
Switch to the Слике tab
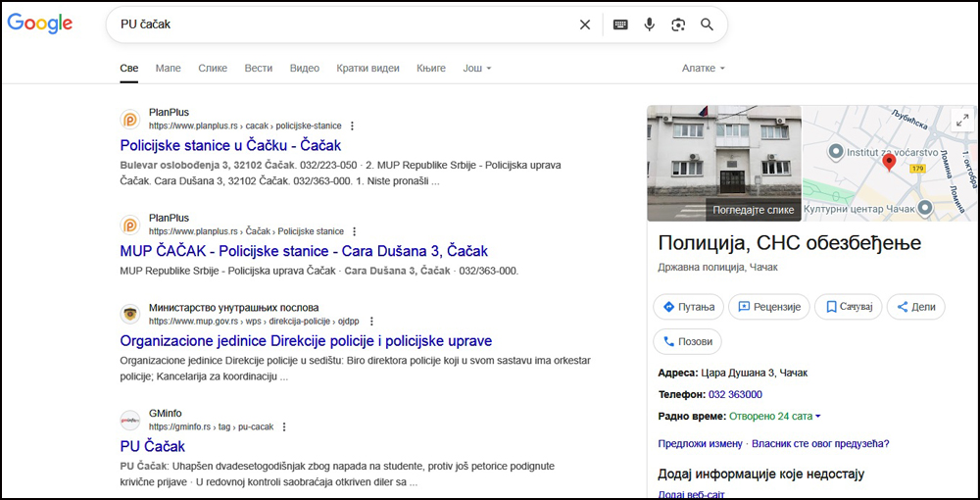(213, 68)
